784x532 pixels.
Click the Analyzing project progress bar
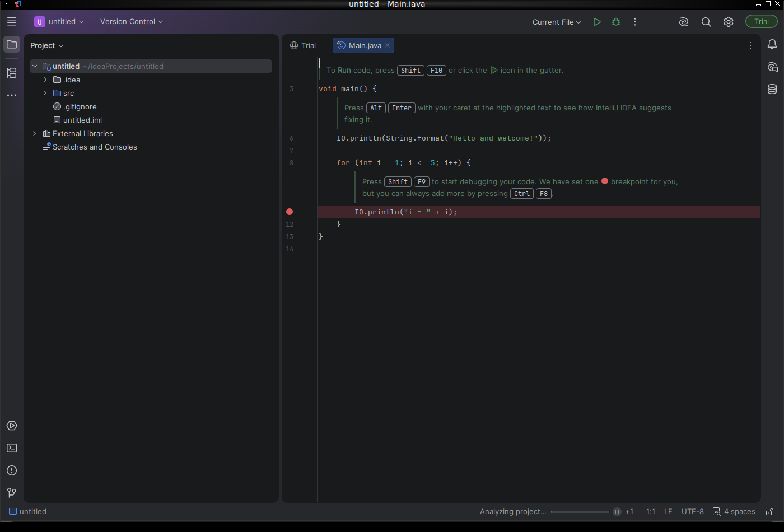(x=580, y=512)
